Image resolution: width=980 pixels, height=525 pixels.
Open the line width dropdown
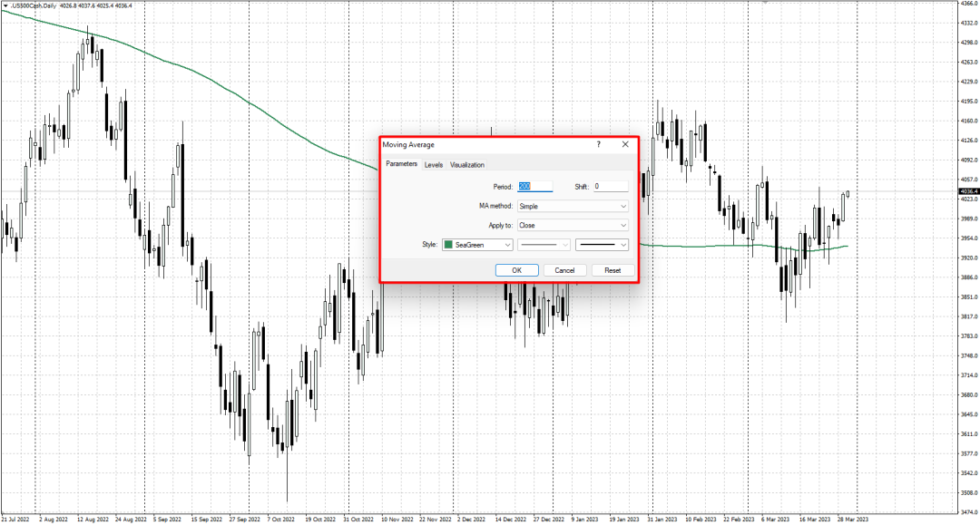click(603, 245)
